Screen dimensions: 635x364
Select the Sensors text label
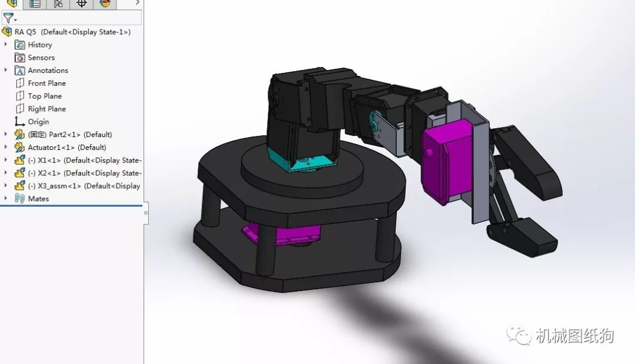[41, 58]
